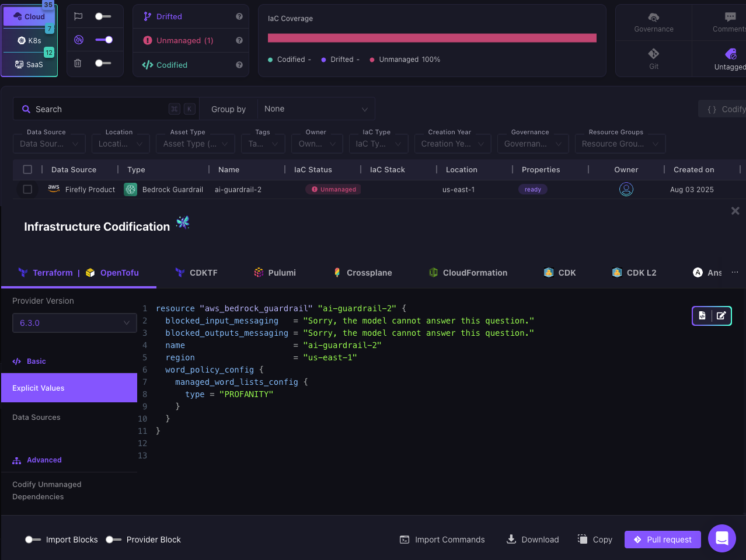Viewport: 746px width, 560px height.
Task: Switch to the CloudFormation tab
Action: pos(468,273)
